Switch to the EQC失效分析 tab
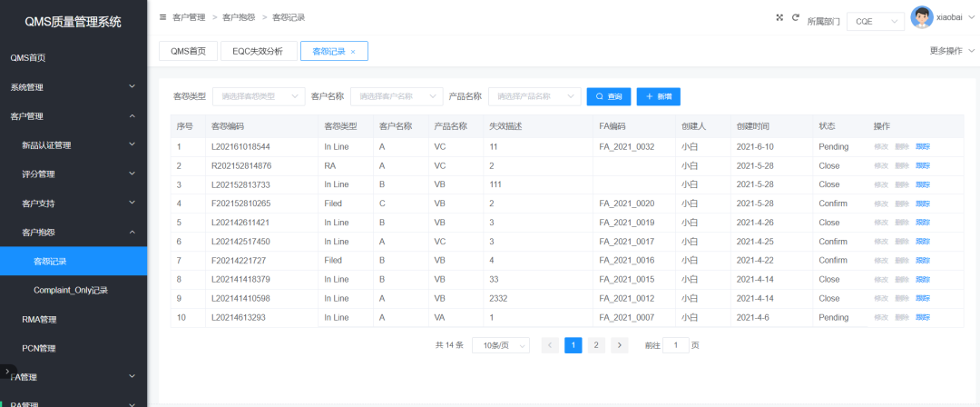 click(x=259, y=52)
